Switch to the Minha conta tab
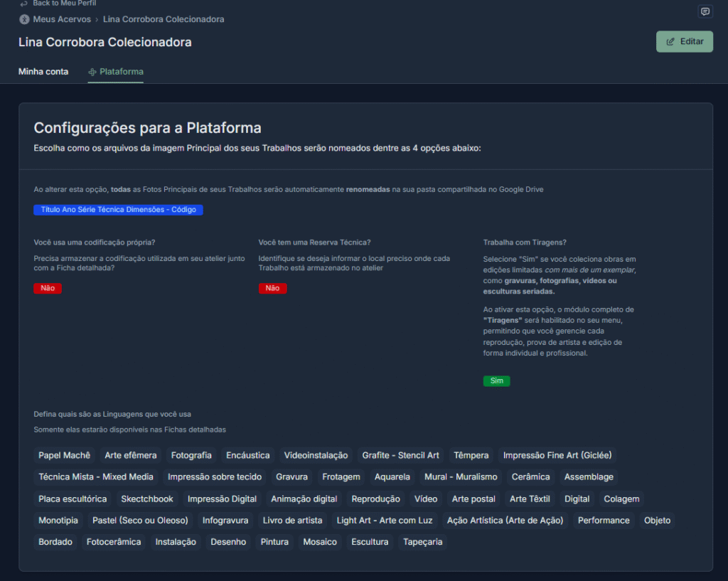 tap(43, 72)
